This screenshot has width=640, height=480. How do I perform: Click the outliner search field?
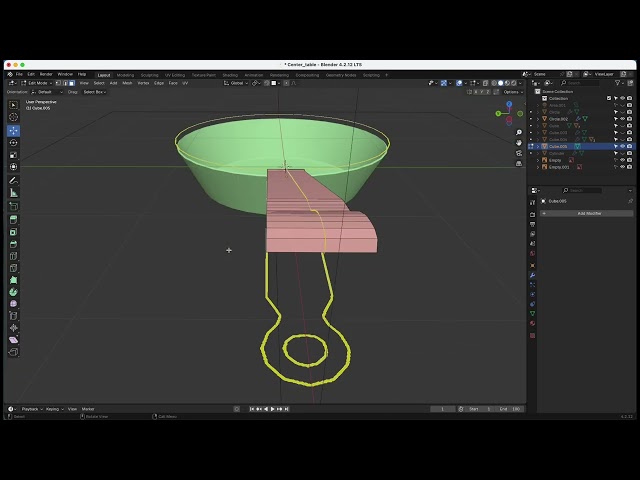point(580,83)
